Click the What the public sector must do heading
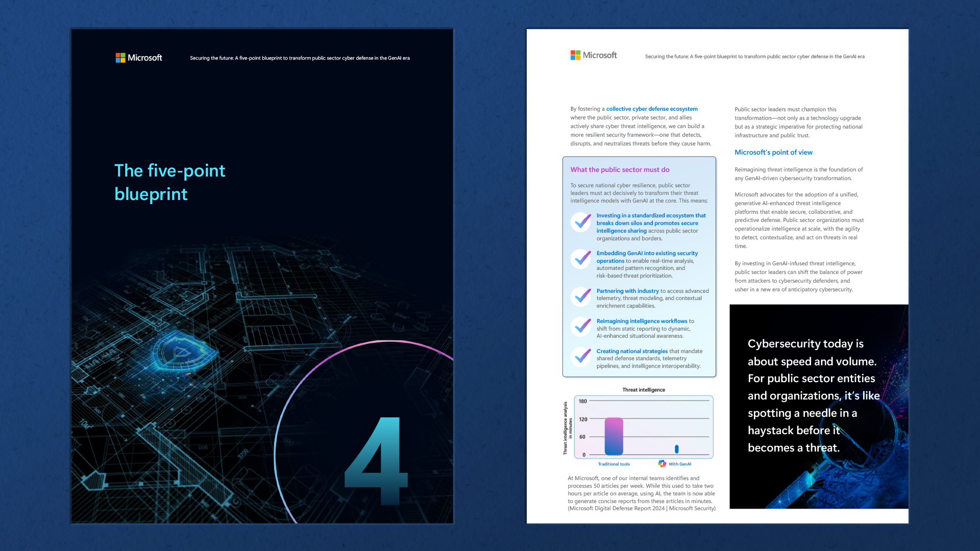The image size is (980, 551). click(620, 169)
